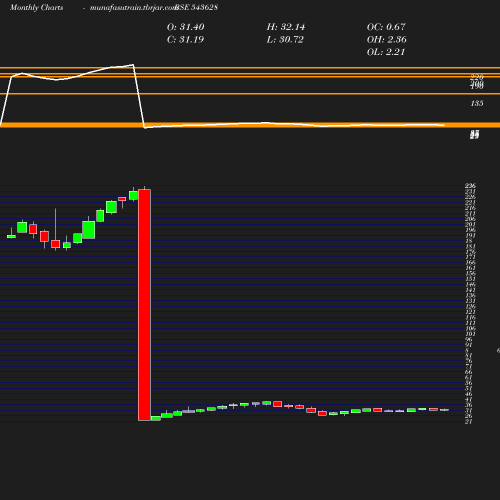Click the '161' price axis label
This screenshot has width=500, height=500.
[470, 268]
